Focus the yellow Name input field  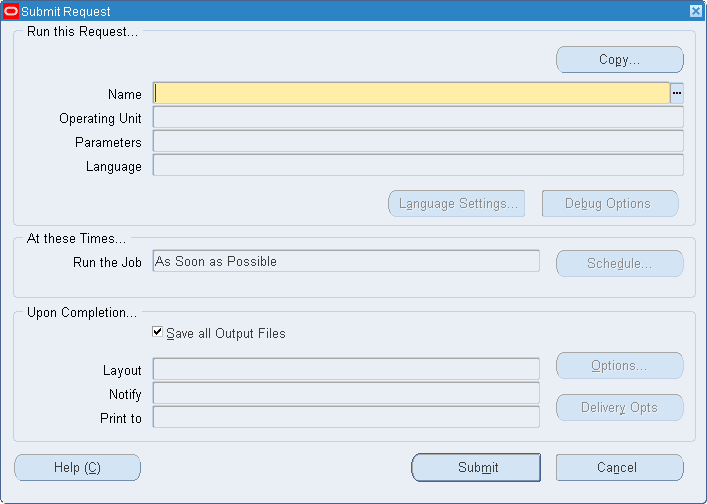(x=411, y=93)
